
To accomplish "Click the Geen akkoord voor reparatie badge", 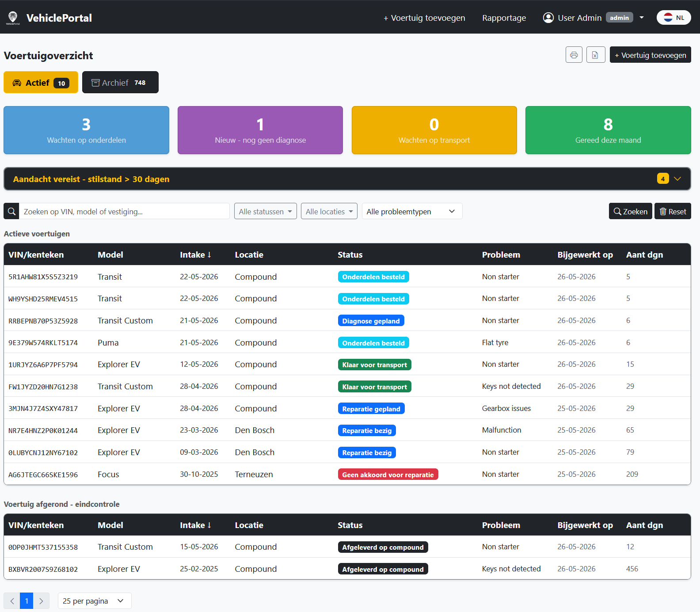I will pyautogui.click(x=388, y=475).
